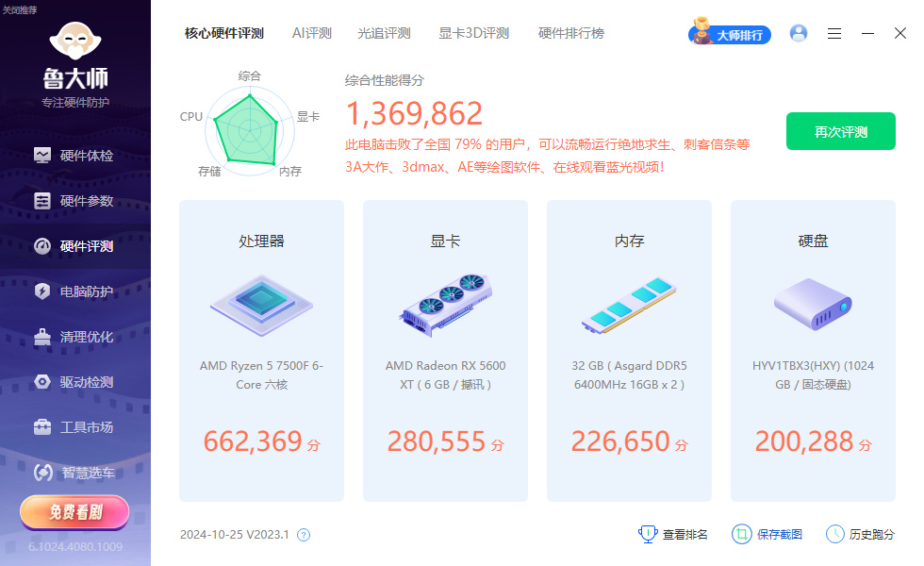Open the hamburger main menu
924x566 pixels.
(834, 33)
